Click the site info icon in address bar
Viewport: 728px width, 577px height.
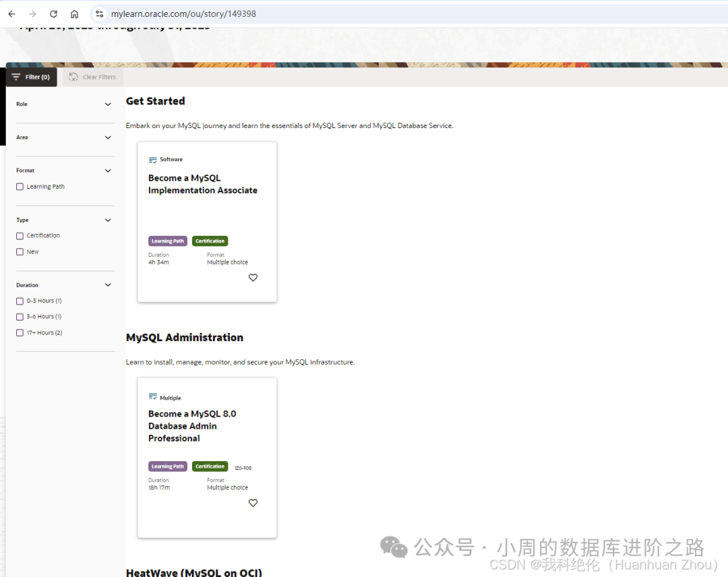click(99, 14)
